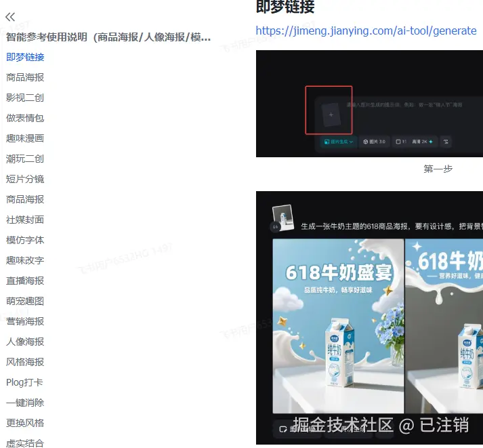Navigate to 趣味漫画 section
The height and width of the screenshot is (448, 483).
pyautogui.click(x=25, y=138)
